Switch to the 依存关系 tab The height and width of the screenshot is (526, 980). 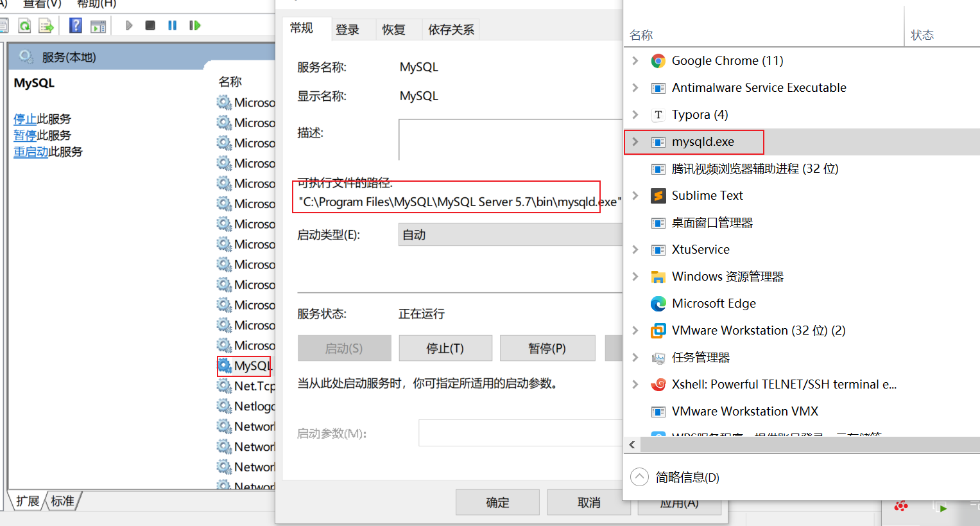[x=451, y=30]
